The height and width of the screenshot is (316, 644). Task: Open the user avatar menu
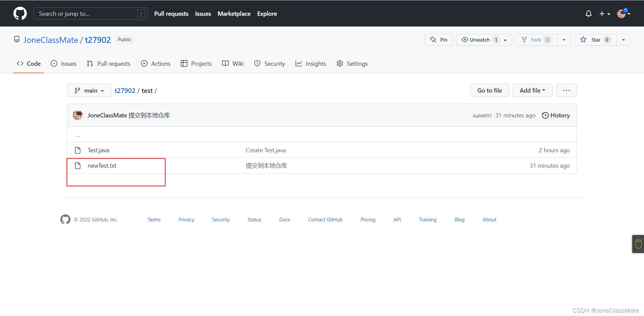click(x=624, y=14)
